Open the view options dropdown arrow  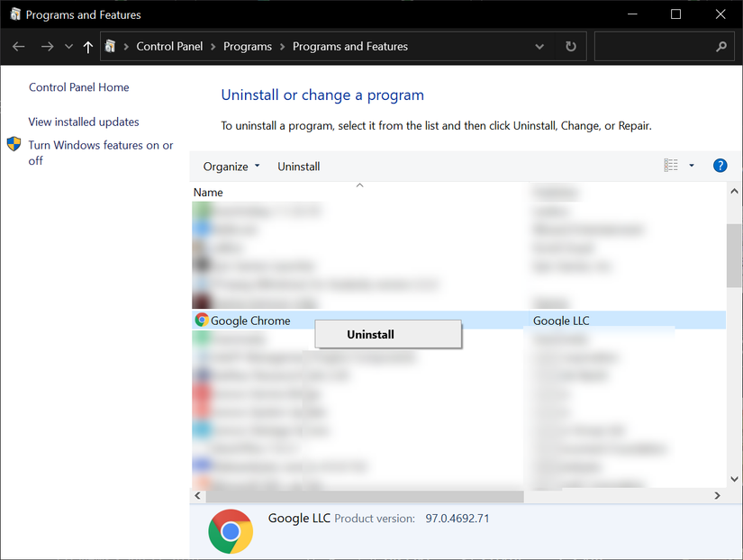[692, 166]
